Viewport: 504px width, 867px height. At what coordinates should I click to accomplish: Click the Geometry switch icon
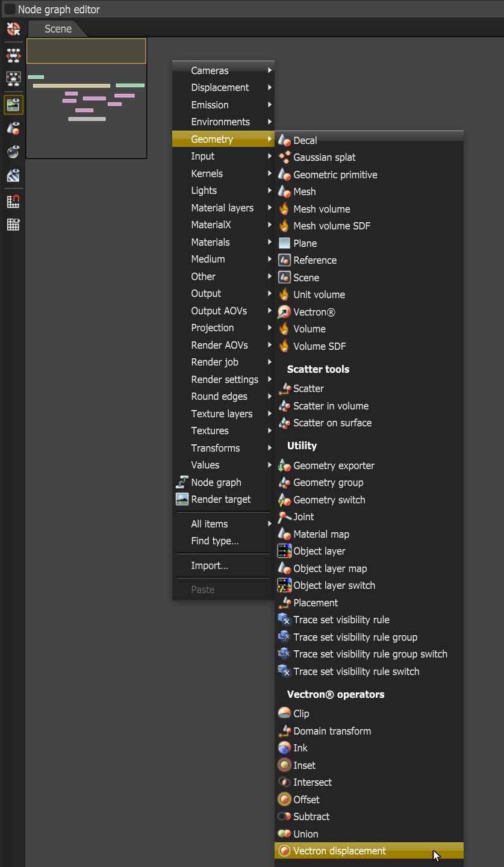click(x=284, y=500)
